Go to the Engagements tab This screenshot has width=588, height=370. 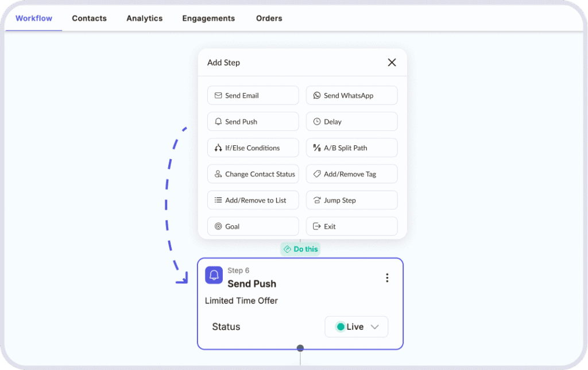pos(208,18)
